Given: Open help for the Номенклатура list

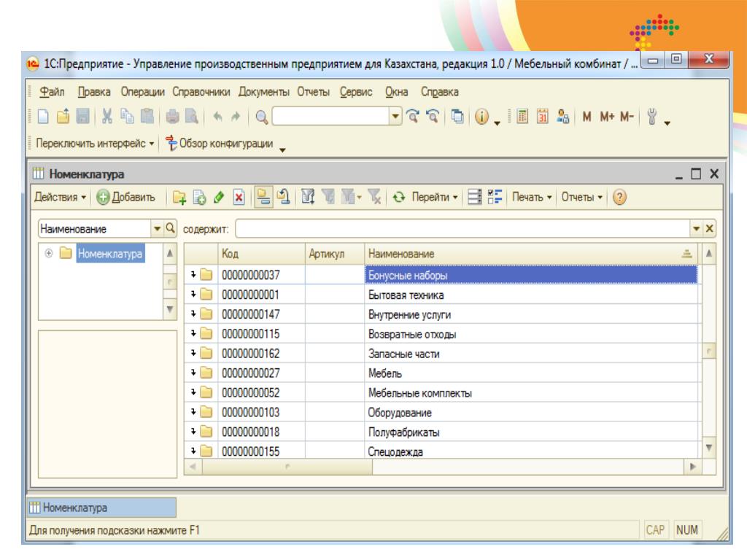Looking at the screenshot, I should click(x=619, y=197).
